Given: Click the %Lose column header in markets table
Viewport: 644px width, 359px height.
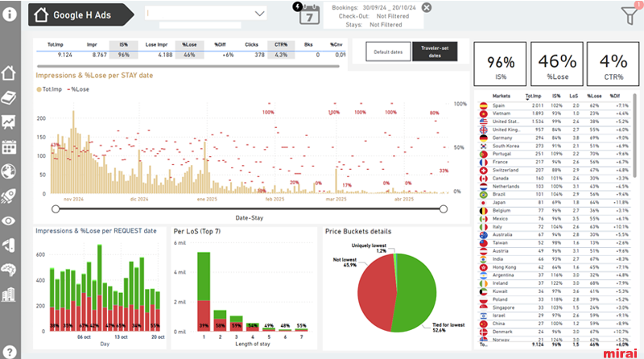Looking at the screenshot, I should [594, 96].
